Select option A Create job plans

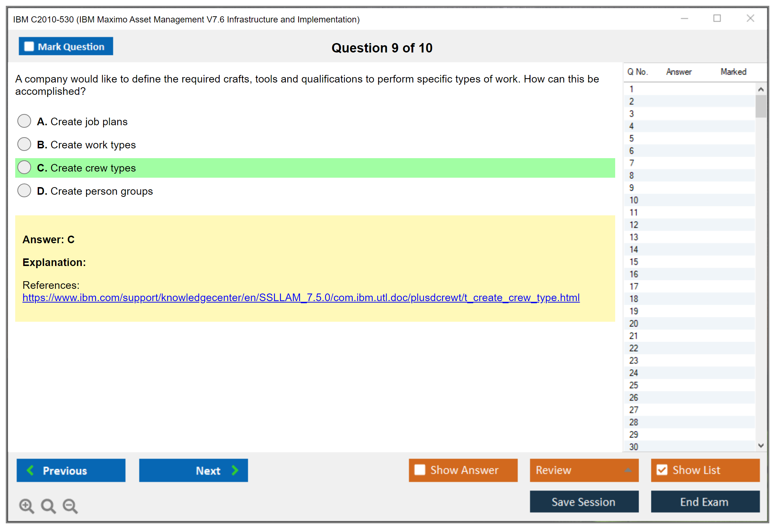pyautogui.click(x=24, y=121)
